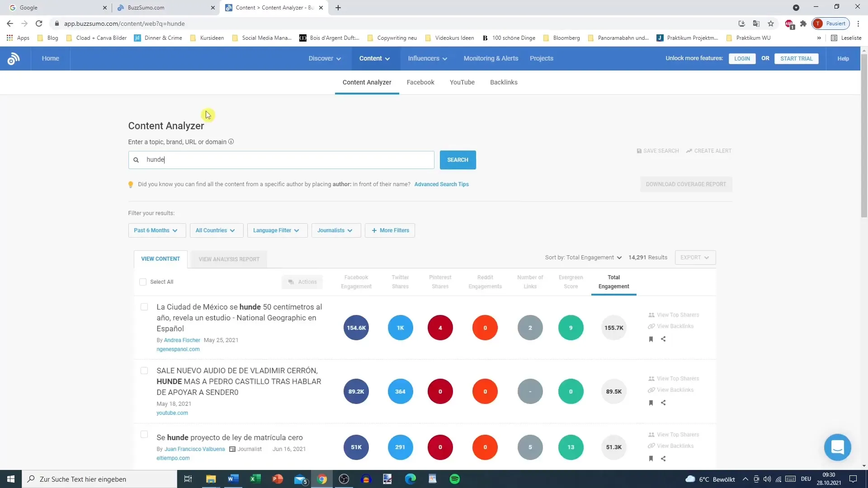Expand the All Countries filter dropdown
This screenshot has width=868, height=488.
[x=215, y=230]
